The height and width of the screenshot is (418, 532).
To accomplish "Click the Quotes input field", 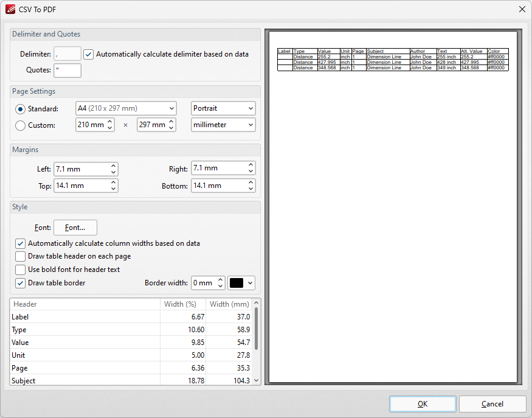I will pyautogui.click(x=67, y=71).
